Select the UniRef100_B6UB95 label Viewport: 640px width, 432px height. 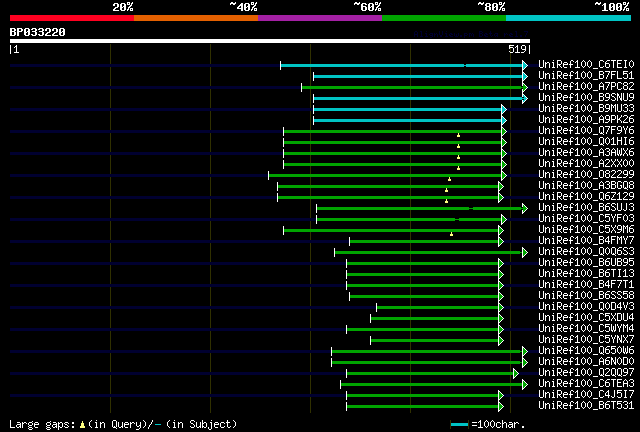coord(586,263)
